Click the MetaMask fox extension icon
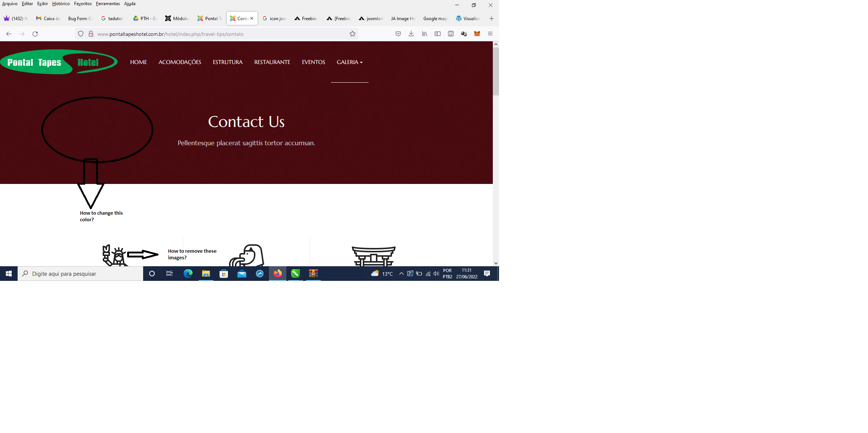Image resolution: width=868 pixels, height=433 pixels. click(x=477, y=34)
